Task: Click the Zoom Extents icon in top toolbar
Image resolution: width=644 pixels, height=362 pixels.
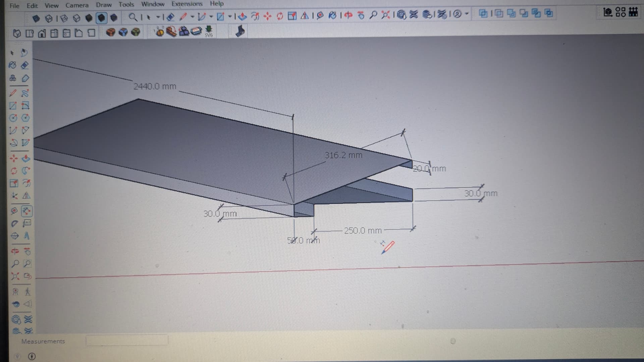Action: (x=385, y=15)
